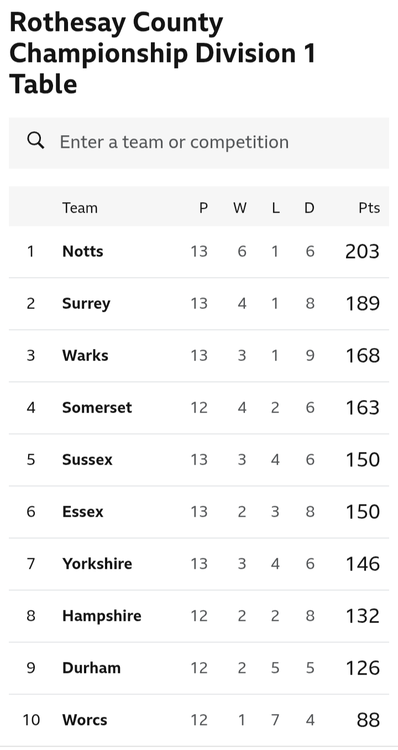398x750 pixels.
Task: Open the Somerset team link
Action: [97, 408]
